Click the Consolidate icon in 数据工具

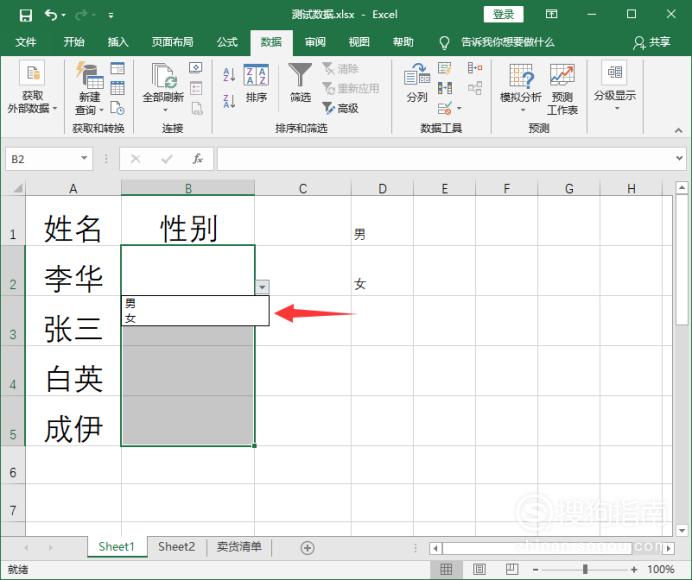(475, 68)
